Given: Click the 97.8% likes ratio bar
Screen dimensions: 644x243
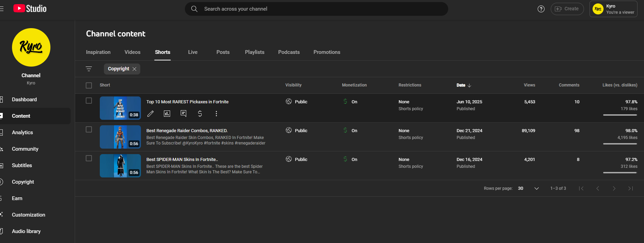Looking at the screenshot, I should pyautogui.click(x=620, y=115).
